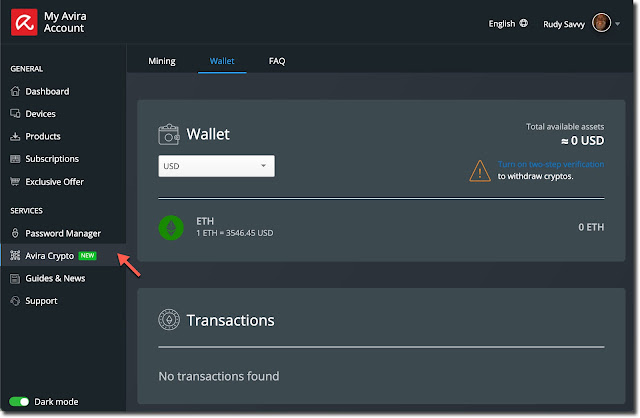Click the Devices icon in sidebar

[x=15, y=113]
